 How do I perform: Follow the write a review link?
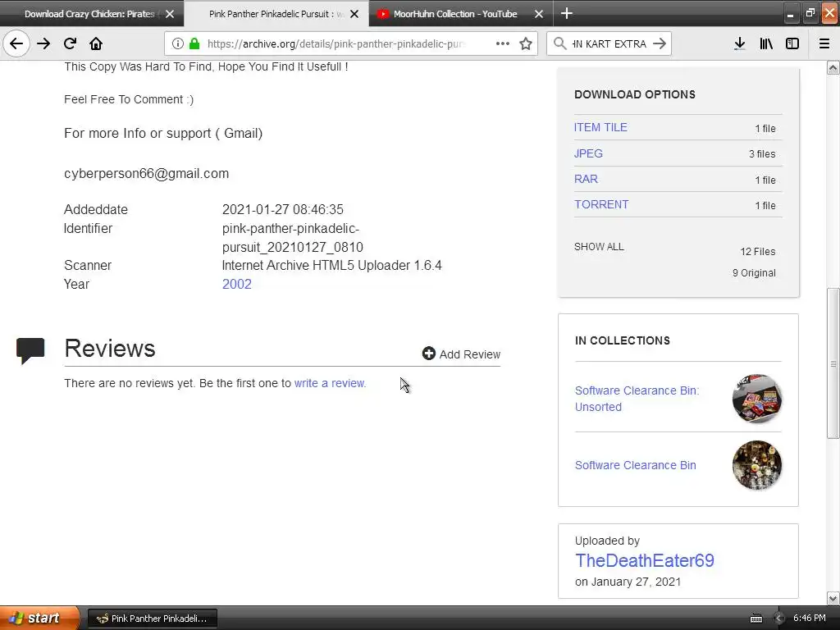pyautogui.click(x=330, y=383)
